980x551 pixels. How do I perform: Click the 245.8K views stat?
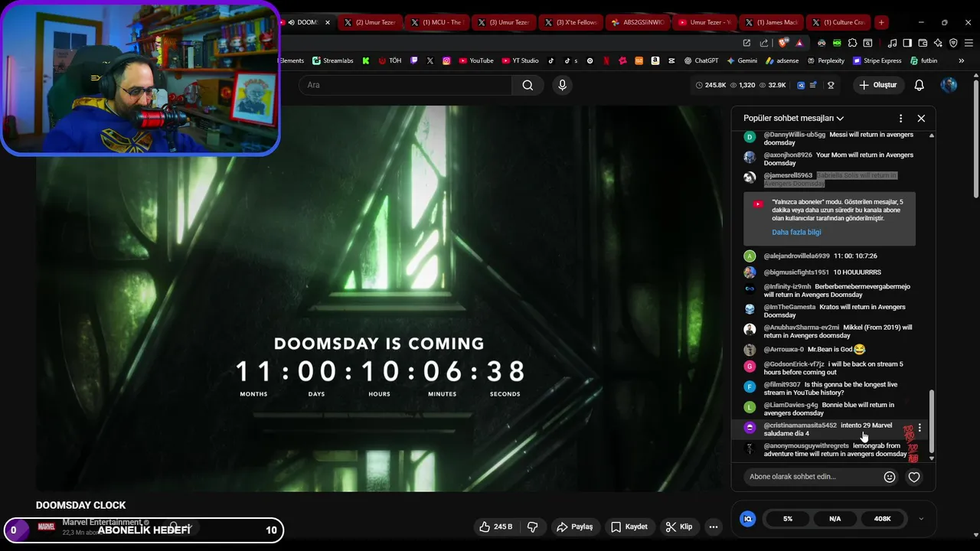click(x=710, y=85)
